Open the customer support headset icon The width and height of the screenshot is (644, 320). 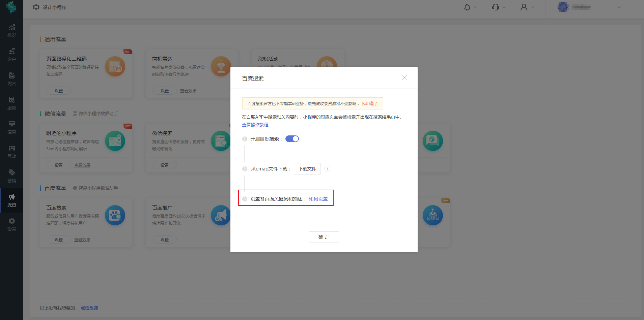495,7
